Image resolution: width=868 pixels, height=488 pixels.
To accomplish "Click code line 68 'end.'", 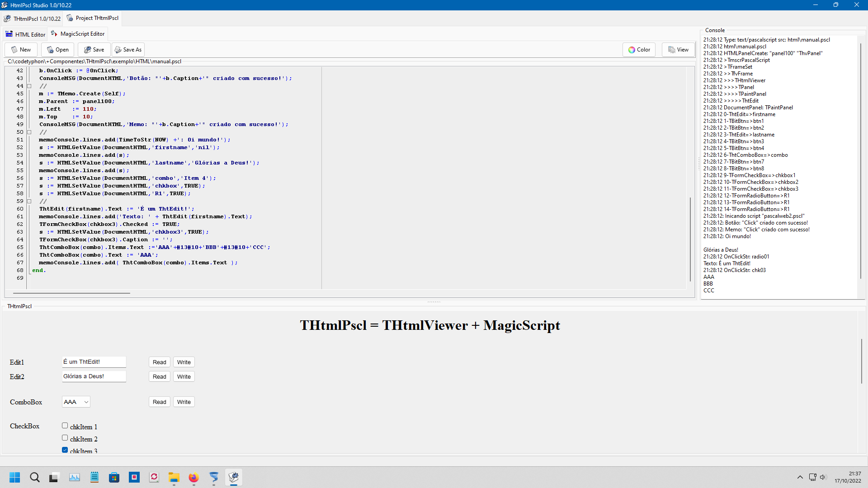I will [39, 271].
